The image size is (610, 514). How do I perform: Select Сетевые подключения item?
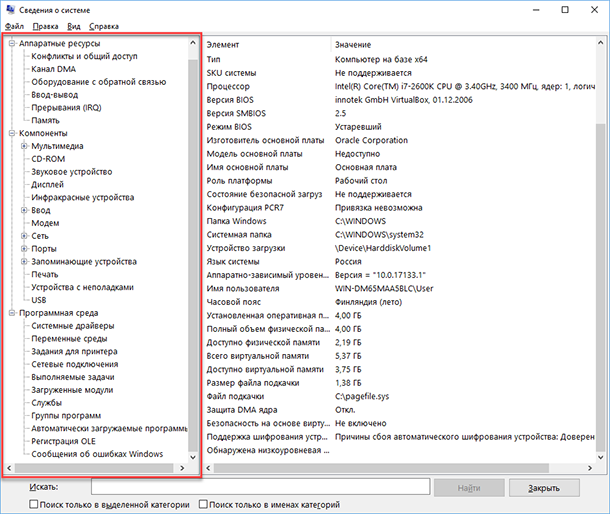75,364
